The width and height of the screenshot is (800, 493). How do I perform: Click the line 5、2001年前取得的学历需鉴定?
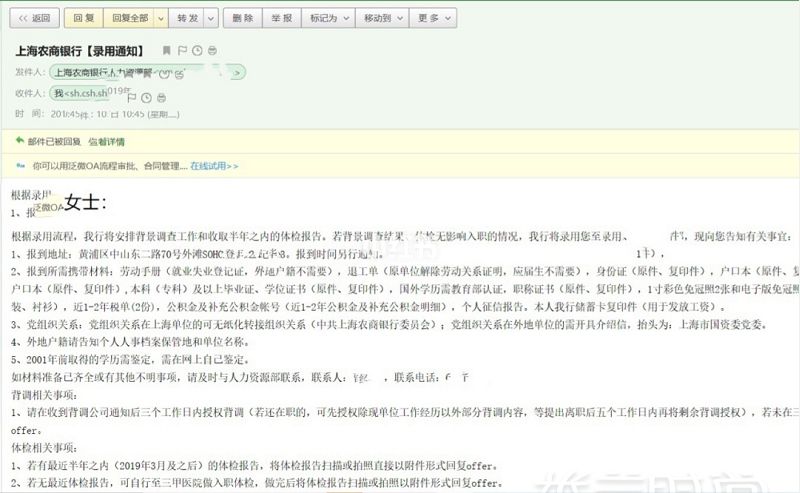tap(131, 359)
